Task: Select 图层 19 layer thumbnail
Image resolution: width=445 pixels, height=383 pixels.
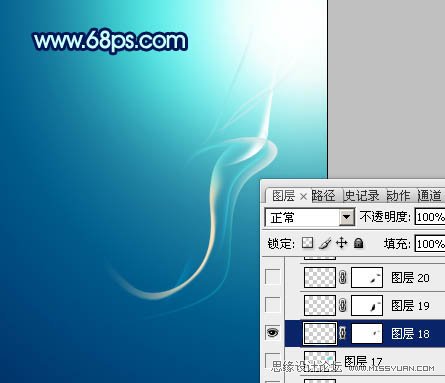Action: [x=320, y=305]
